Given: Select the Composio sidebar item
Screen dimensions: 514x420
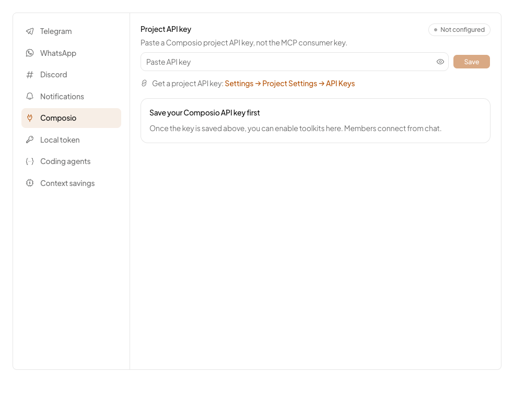Looking at the screenshot, I should (71, 118).
